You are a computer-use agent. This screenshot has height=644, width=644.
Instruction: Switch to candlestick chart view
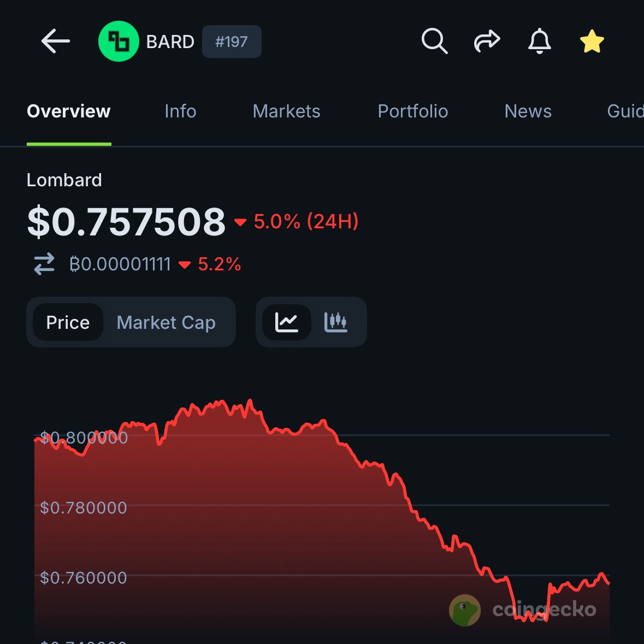point(336,322)
